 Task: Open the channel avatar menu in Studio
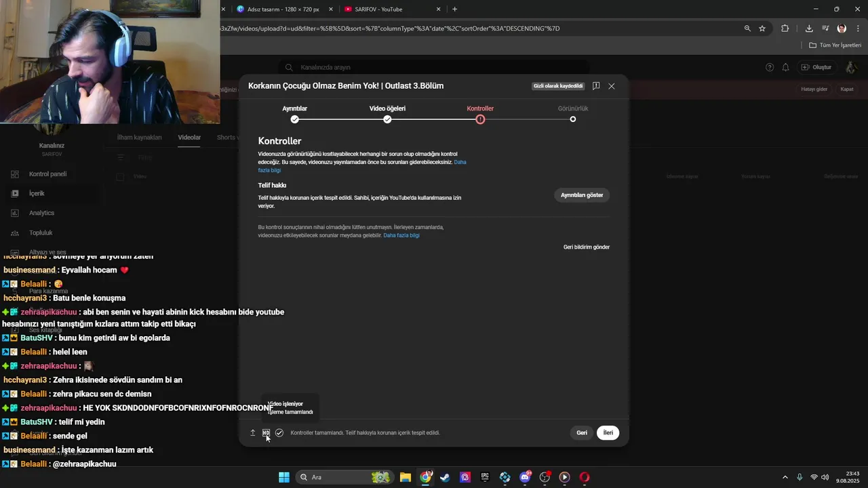click(x=850, y=67)
